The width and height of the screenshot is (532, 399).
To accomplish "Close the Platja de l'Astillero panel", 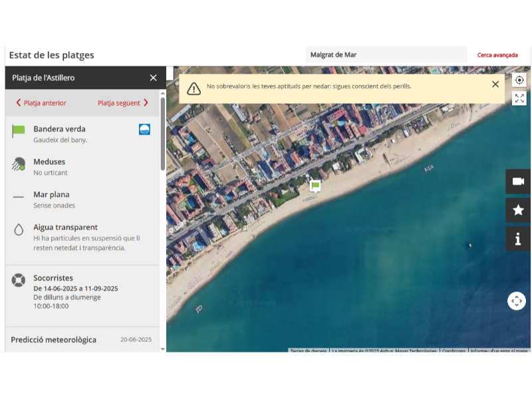I will coord(154,78).
